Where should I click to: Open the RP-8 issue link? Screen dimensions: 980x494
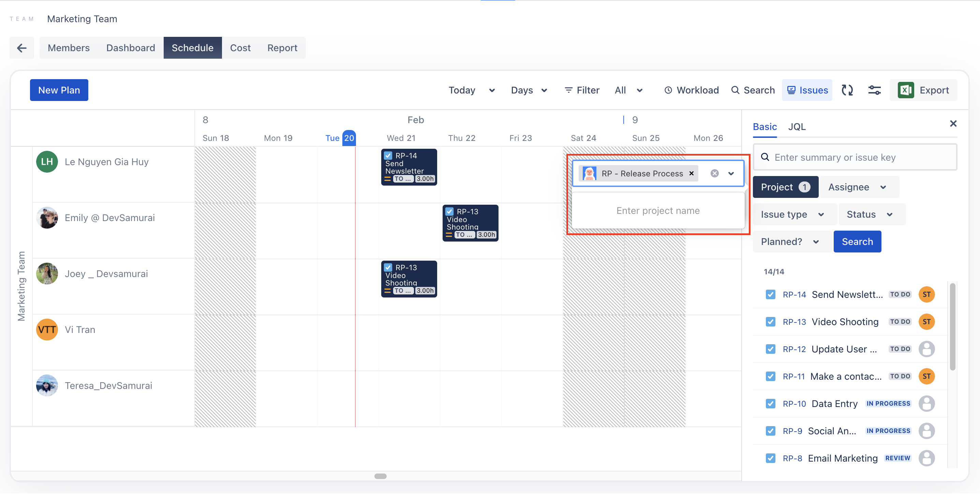tap(792, 459)
